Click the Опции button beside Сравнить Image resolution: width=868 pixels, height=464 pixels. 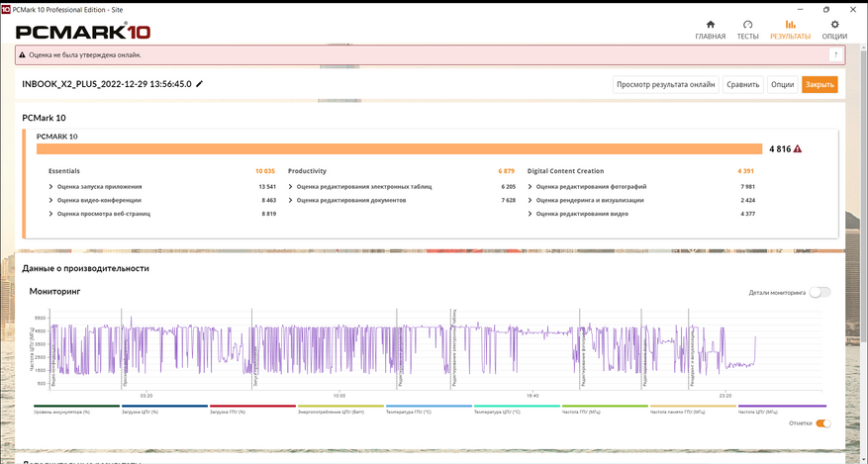[782, 85]
